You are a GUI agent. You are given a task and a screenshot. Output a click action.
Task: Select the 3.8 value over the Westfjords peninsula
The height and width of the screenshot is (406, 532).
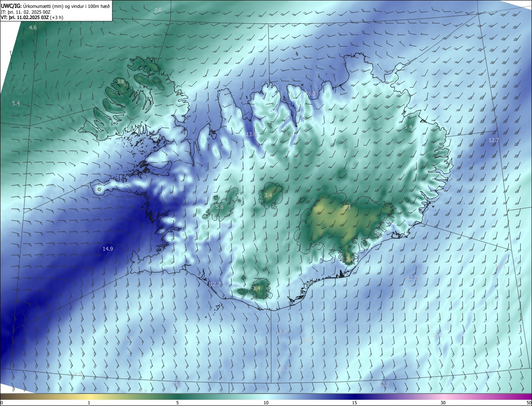[x=121, y=81]
